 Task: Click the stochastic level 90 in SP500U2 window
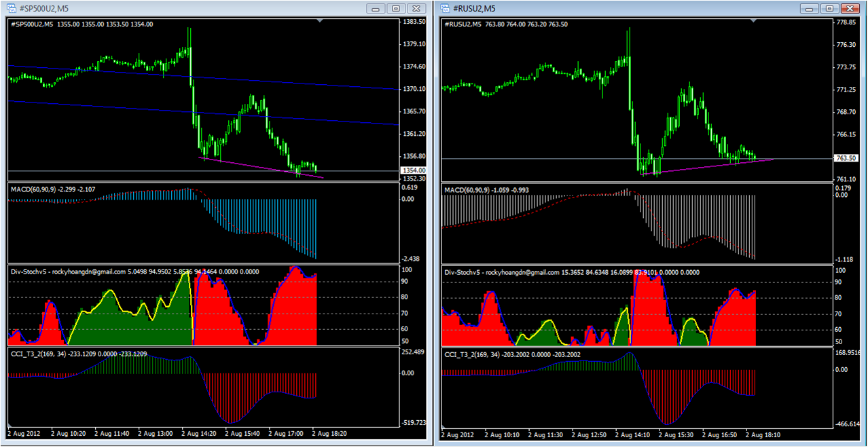pos(405,282)
